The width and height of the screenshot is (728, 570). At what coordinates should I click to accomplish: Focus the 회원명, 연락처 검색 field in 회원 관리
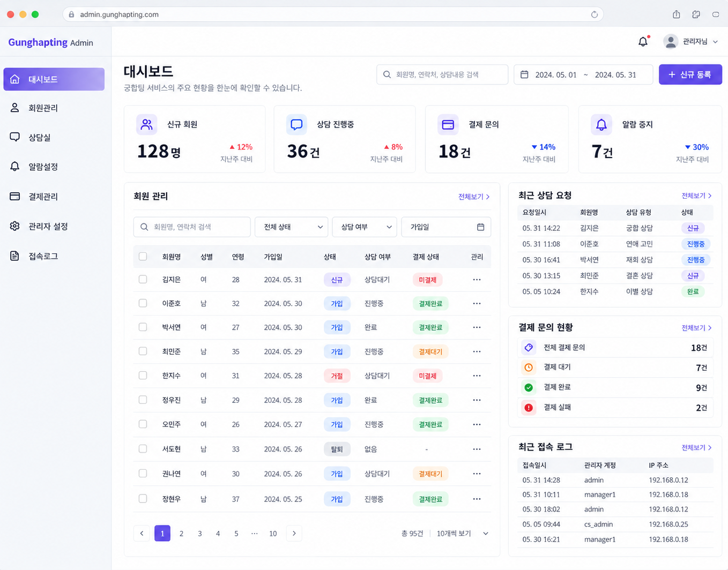coord(192,227)
